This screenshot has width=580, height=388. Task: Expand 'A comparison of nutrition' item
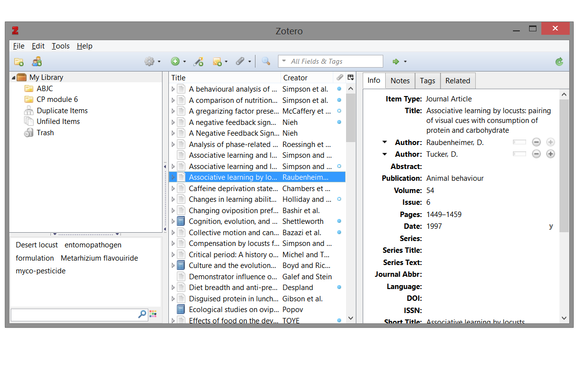173,100
